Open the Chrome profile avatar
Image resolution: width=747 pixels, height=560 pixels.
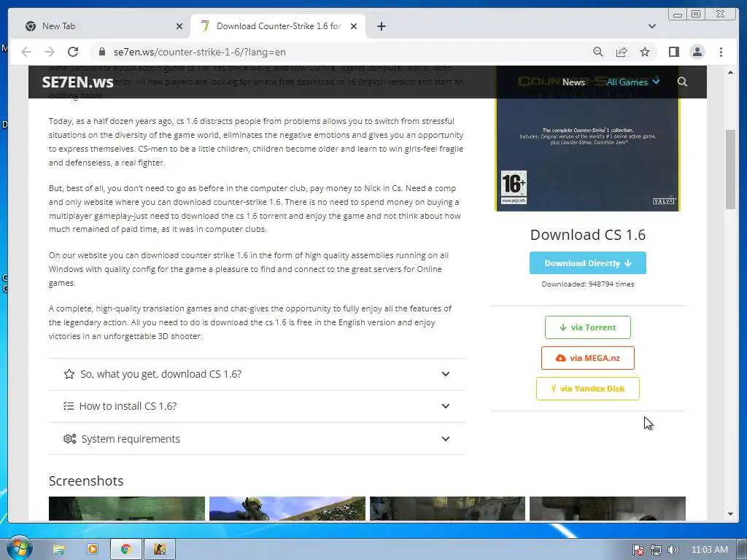coord(697,52)
